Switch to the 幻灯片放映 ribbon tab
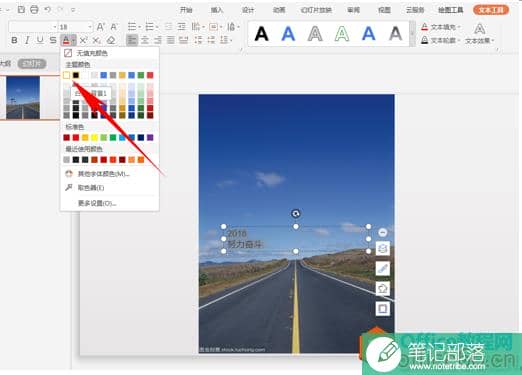 (316, 10)
